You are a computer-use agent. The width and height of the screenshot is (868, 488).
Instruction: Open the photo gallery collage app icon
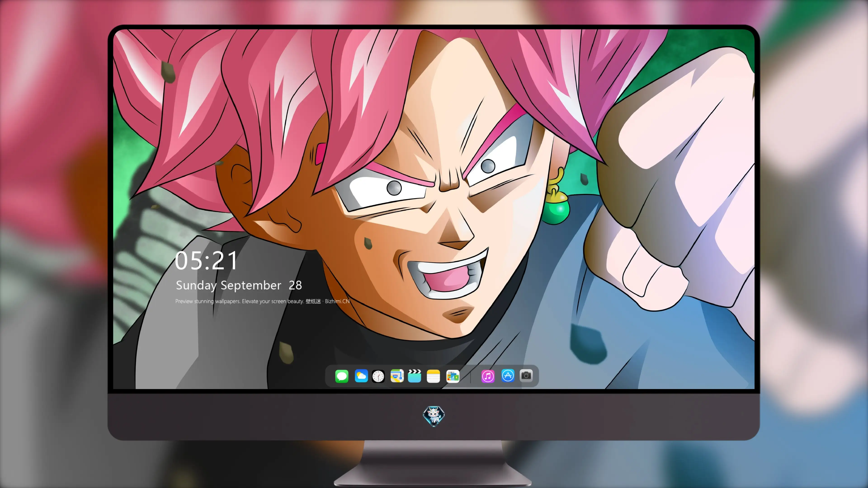coord(453,376)
